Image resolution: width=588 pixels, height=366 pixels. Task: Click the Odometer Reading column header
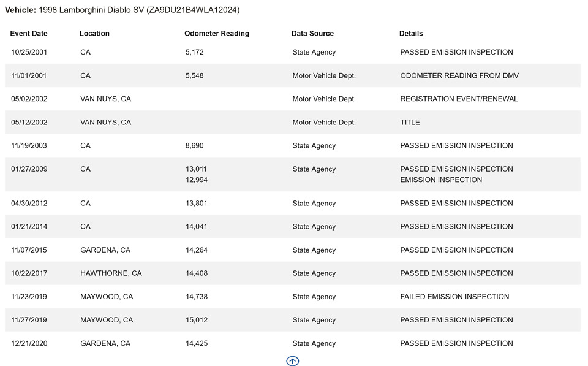(x=217, y=34)
